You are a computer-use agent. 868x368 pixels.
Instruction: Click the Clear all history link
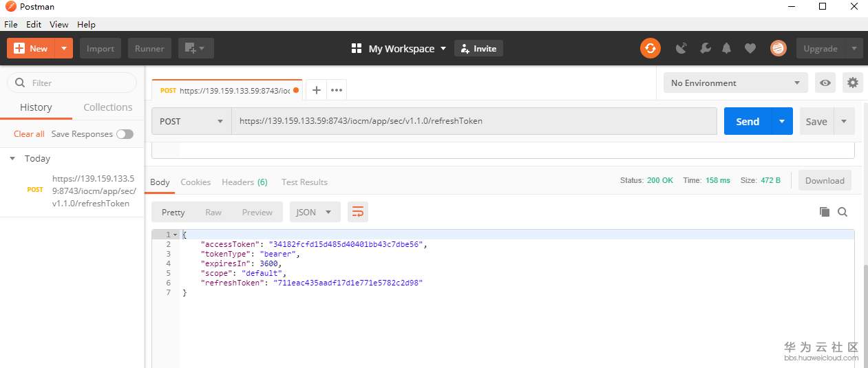[x=29, y=134]
